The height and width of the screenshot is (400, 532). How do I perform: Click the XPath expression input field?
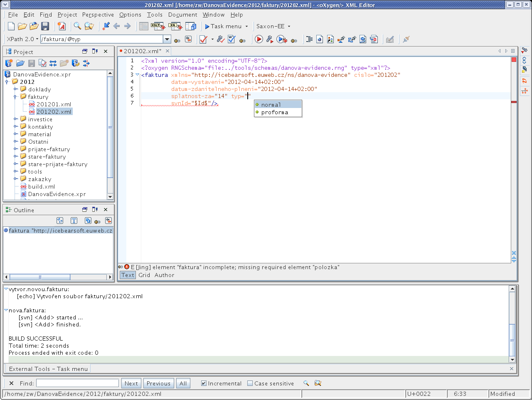pyautogui.click(x=102, y=39)
